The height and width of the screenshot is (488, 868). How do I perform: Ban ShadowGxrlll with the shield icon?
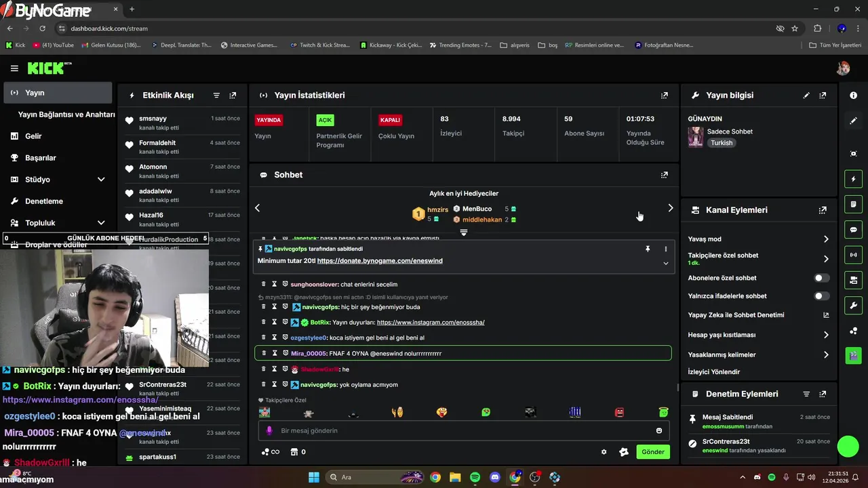pyautogui.click(x=285, y=369)
